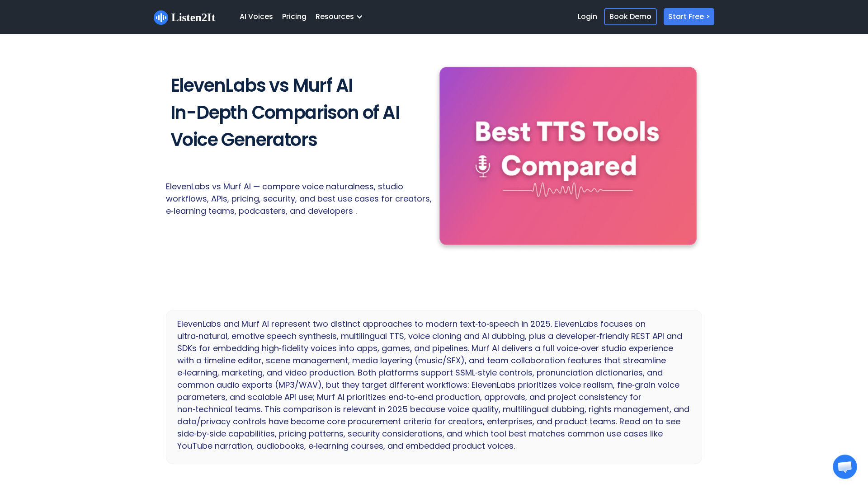Click the Listen2It brand name text
Screen dimensions: 868x488
(x=193, y=18)
